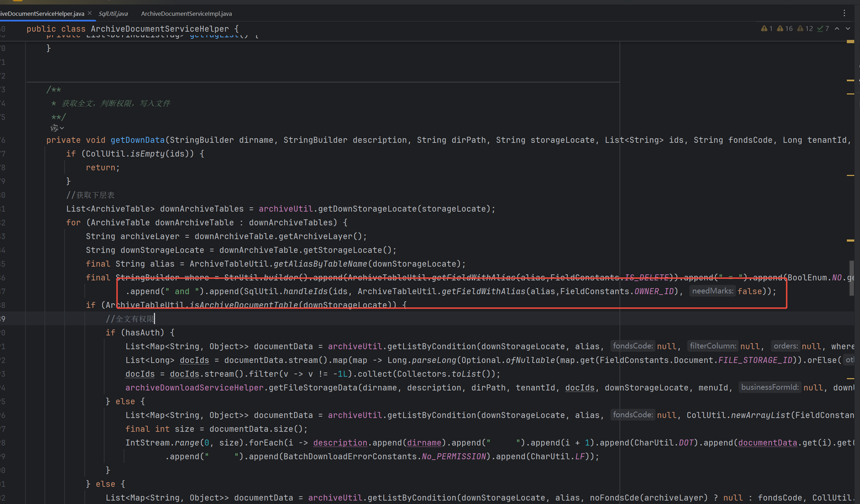
Task: Click the Javadoc comment 获取全文，判断权限，写入文件
Action: [116, 103]
